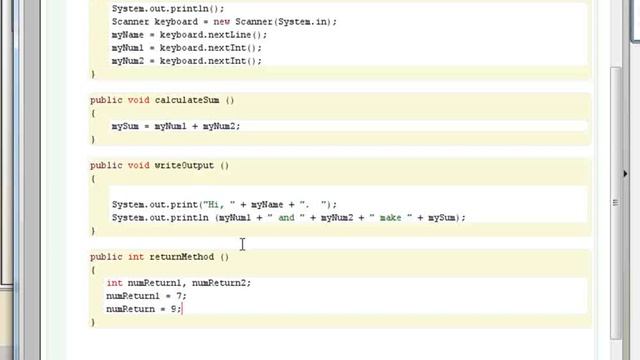Click the line 'numReturn = 9;'
This screenshot has height=360, width=640.
click(x=144, y=309)
